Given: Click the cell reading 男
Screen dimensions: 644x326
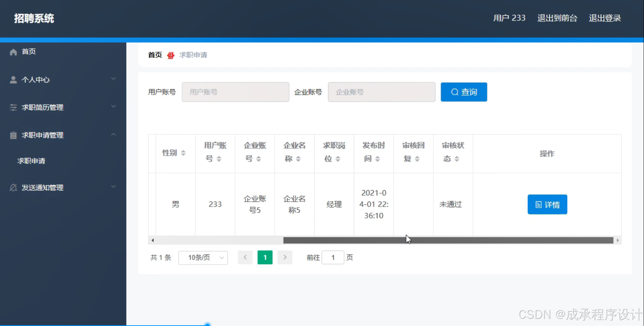Looking at the screenshot, I should coord(175,204).
